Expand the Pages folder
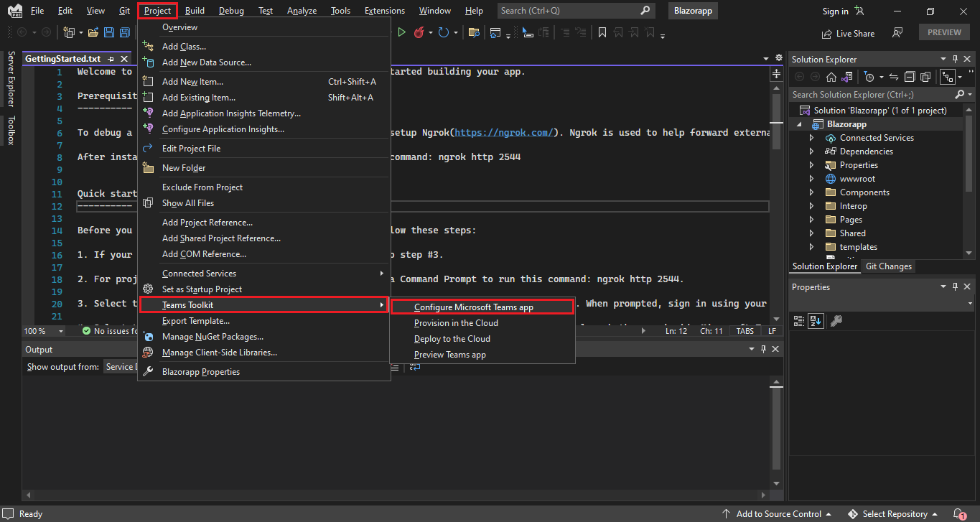This screenshot has width=980, height=522. point(812,220)
